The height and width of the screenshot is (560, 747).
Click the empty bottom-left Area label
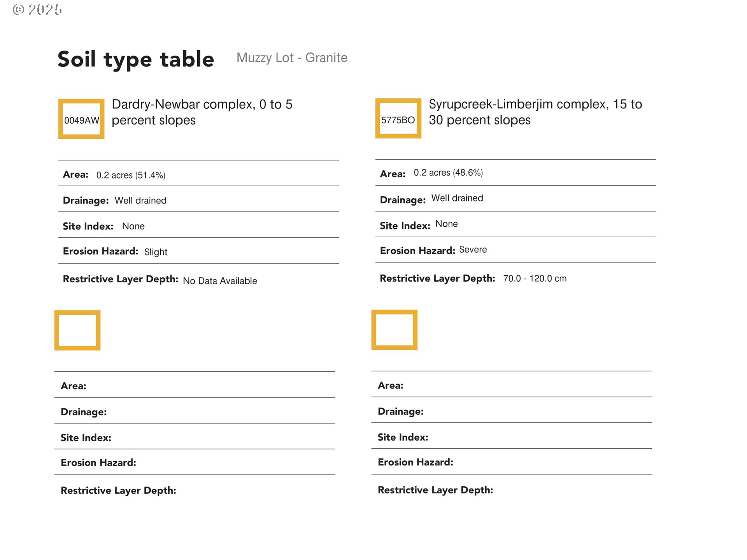[x=74, y=386]
